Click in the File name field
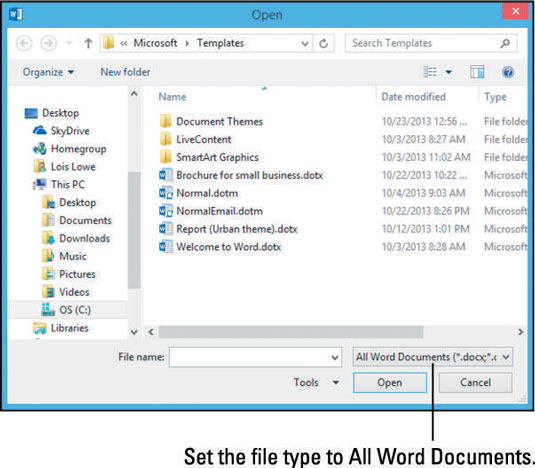 (x=255, y=357)
